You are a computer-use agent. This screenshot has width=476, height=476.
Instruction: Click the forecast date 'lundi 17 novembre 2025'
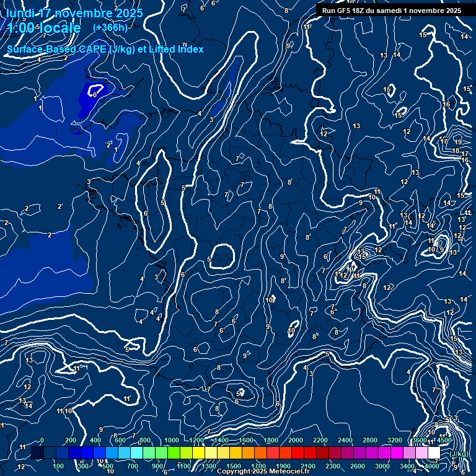74,13
